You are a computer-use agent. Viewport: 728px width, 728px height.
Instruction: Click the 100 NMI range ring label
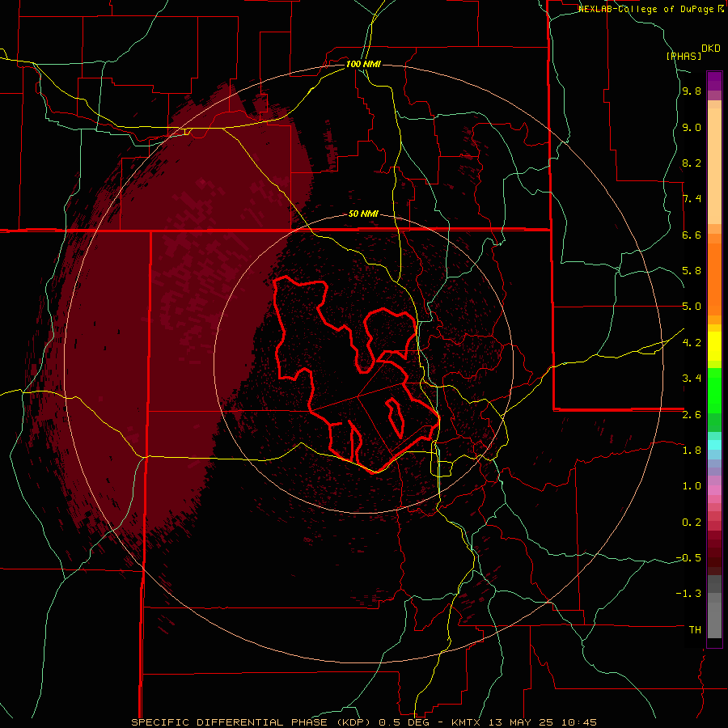tap(363, 64)
